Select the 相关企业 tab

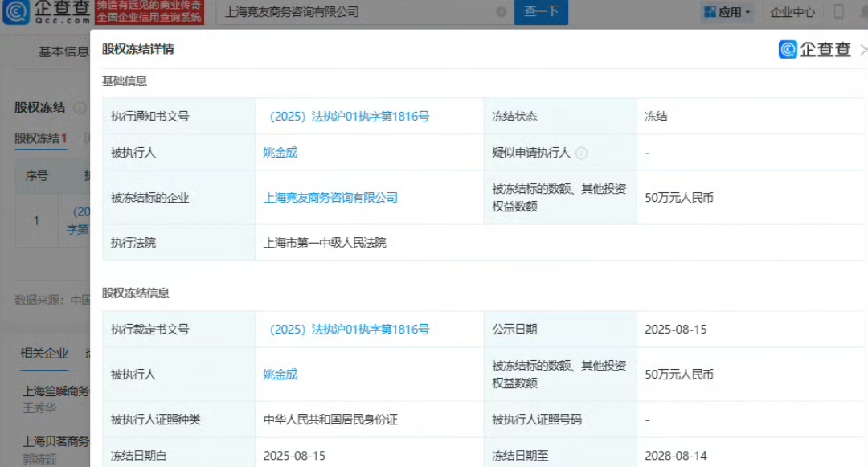(44, 353)
